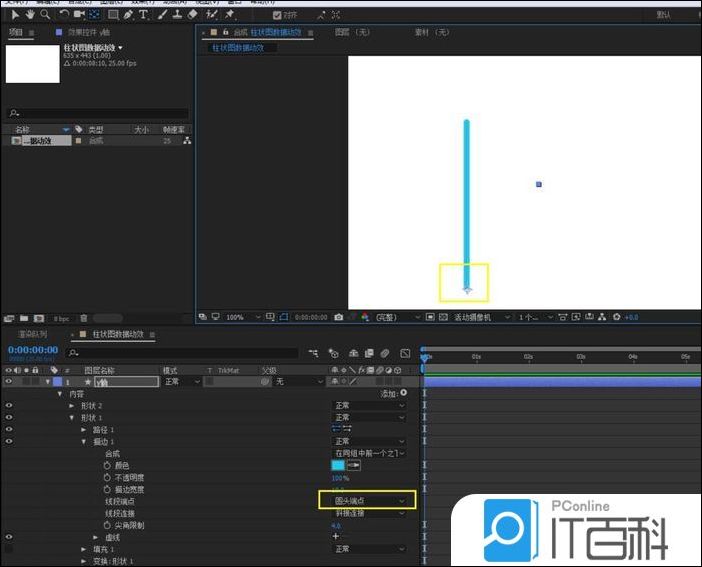Open the 线段连接 line join dropdown
This screenshot has height=567, width=702.
[369, 512]
